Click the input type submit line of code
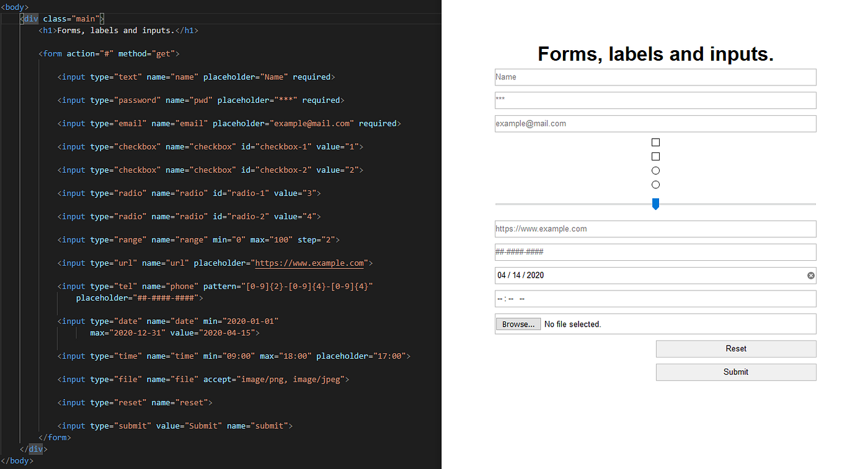Viewport: 868px width, 469px height. click(175, 426)
